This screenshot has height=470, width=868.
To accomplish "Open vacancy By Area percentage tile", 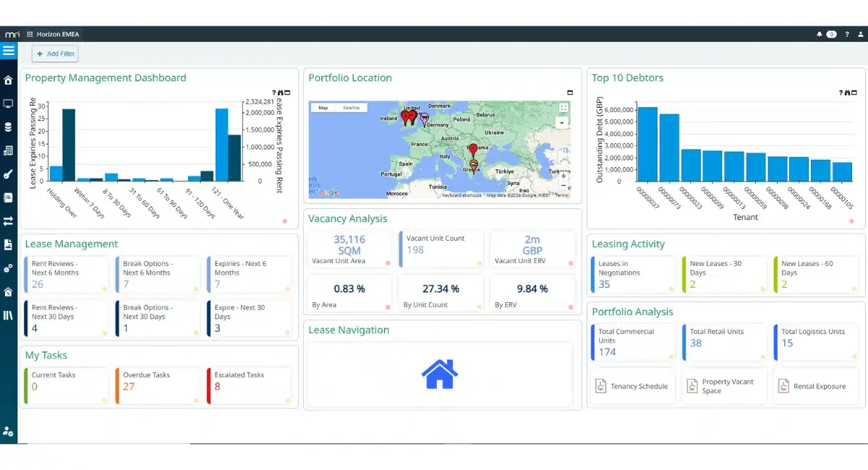I will coord(349,293).
